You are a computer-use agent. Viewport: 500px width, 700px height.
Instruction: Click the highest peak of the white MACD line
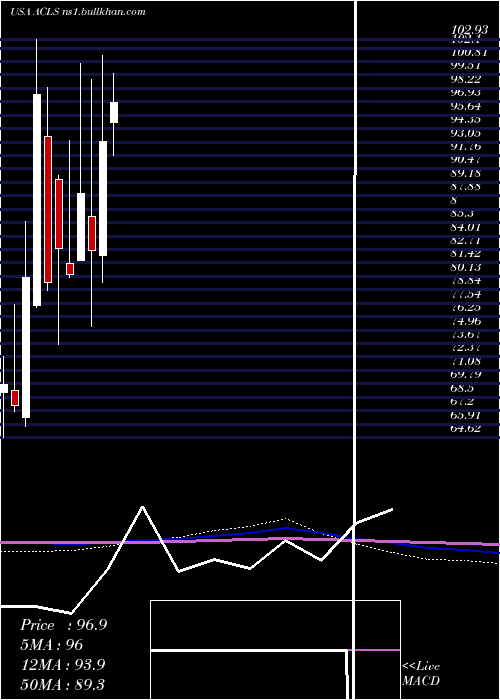coord(142,507)
